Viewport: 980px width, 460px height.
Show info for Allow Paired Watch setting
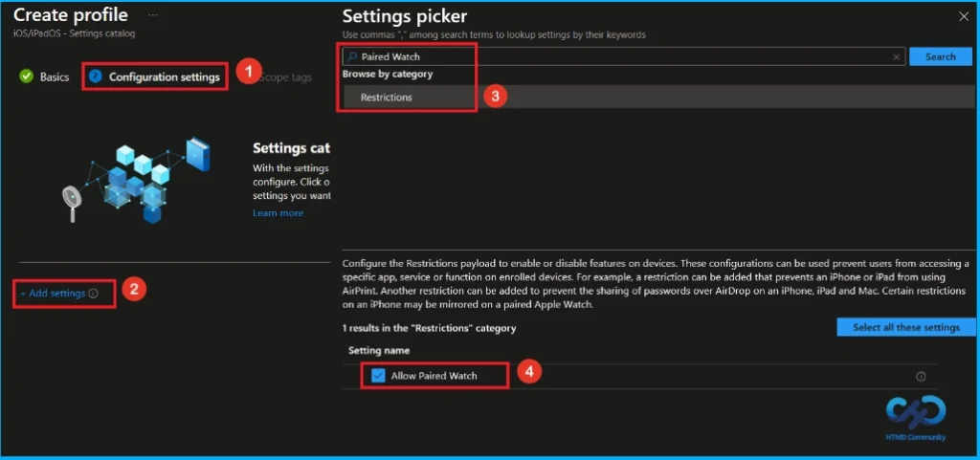point(921,377)
